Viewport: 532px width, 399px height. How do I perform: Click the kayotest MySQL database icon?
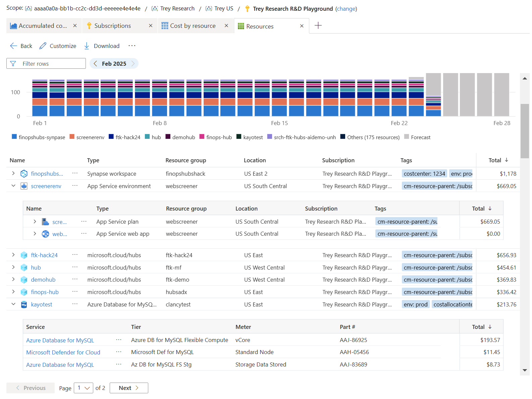24,304
